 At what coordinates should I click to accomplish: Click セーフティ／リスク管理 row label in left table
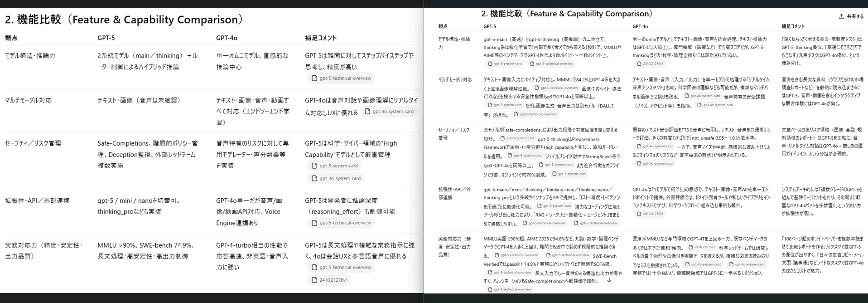tap(33, 143)
